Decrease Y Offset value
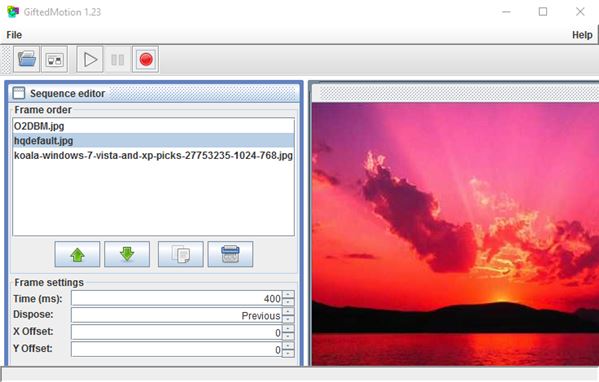The height and width of the screenshot is (382, 599). point(288,353)
